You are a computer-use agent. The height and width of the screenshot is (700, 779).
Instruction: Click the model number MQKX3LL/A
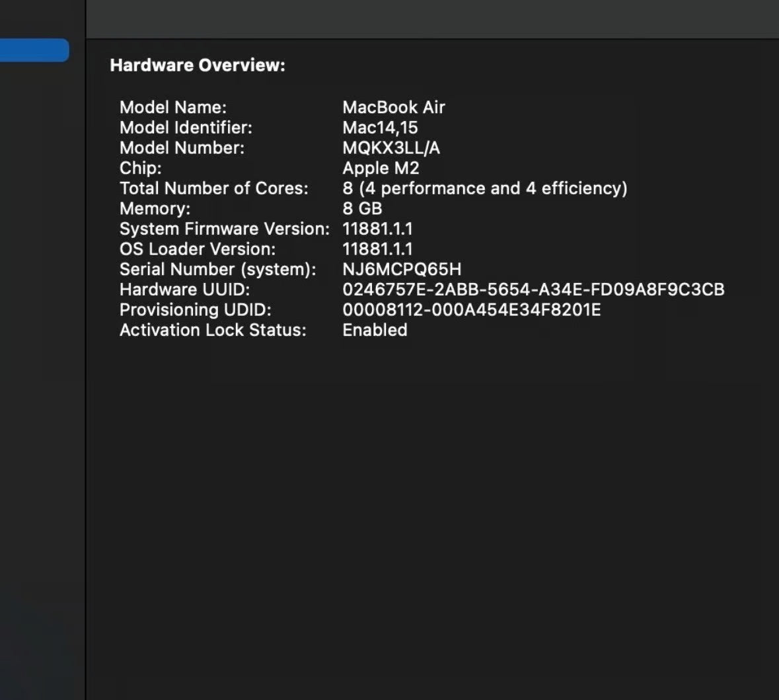391,147
